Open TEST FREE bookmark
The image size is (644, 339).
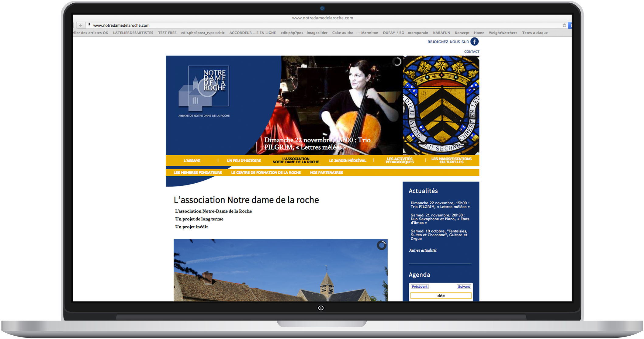(x=167, y=33)
